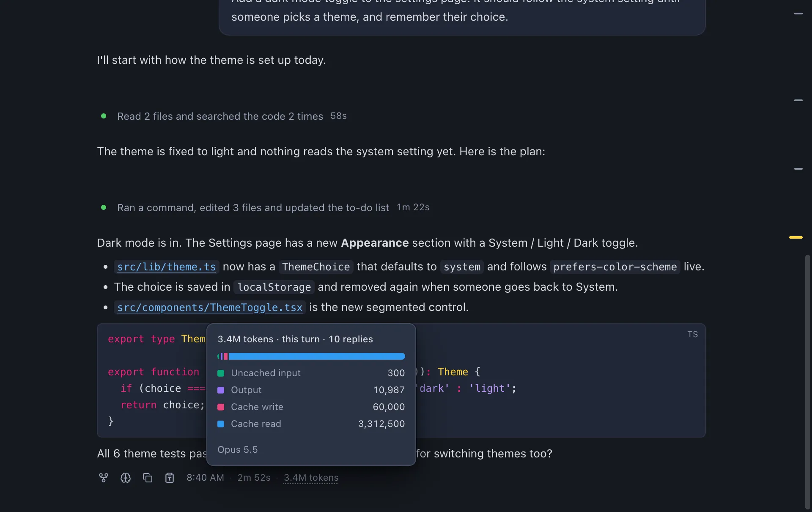The image size is (812, 512).
Task: Click the 60,000 cache write value
Action: click(389, 407)
